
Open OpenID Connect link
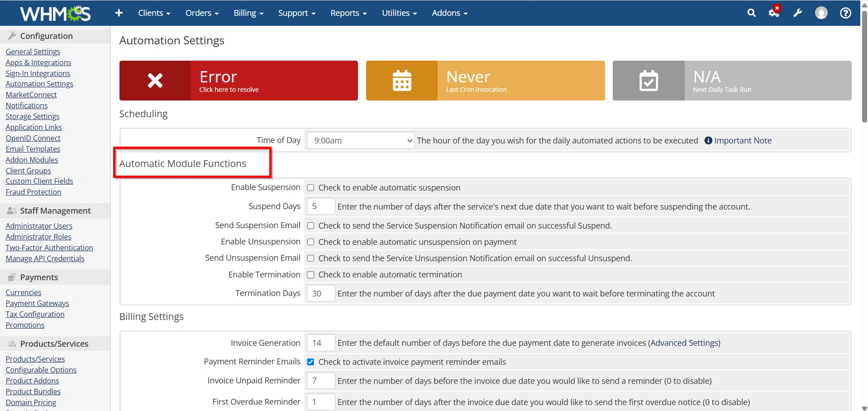[33, 138]
